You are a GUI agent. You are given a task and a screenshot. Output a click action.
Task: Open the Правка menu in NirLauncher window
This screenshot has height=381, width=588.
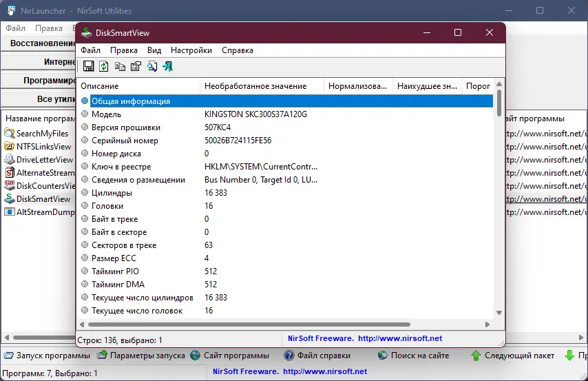click(x=49, y=28)
